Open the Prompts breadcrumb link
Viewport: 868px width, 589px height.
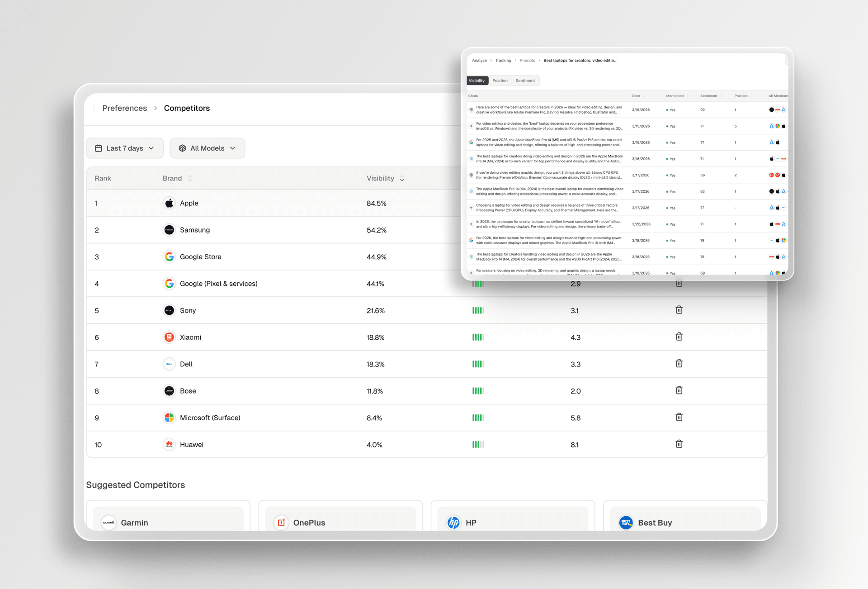coord(527,60)
